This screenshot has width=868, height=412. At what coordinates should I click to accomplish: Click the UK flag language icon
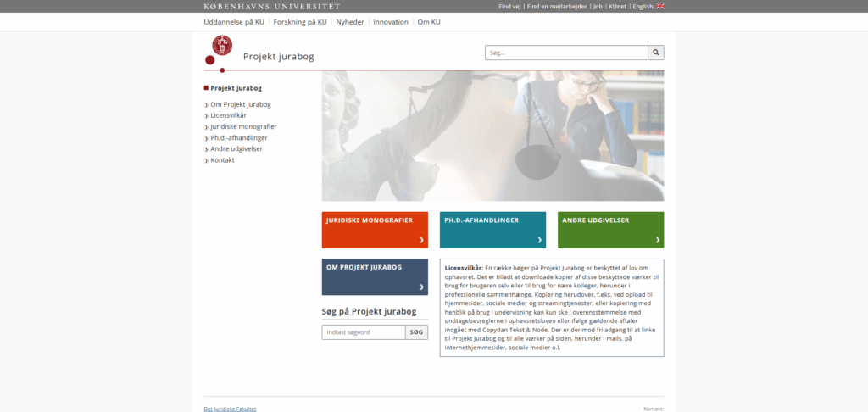click(x=660, y=6)
